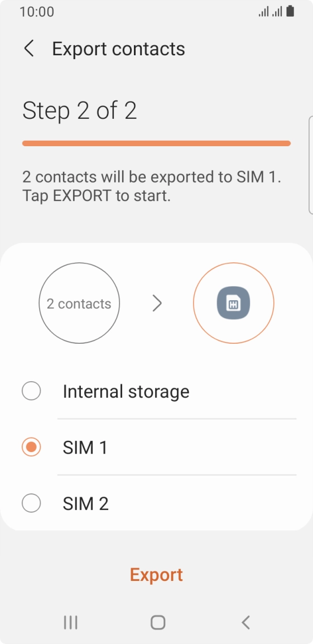The width and height of the screenshot is (313, 644).
Task: Tap the clock showing 10:00
Action: 37,12
